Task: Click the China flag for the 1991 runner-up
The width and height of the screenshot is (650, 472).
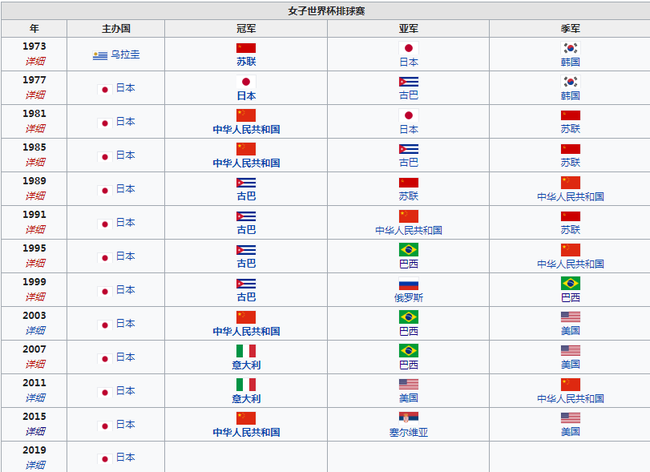Action: [408, 216]
